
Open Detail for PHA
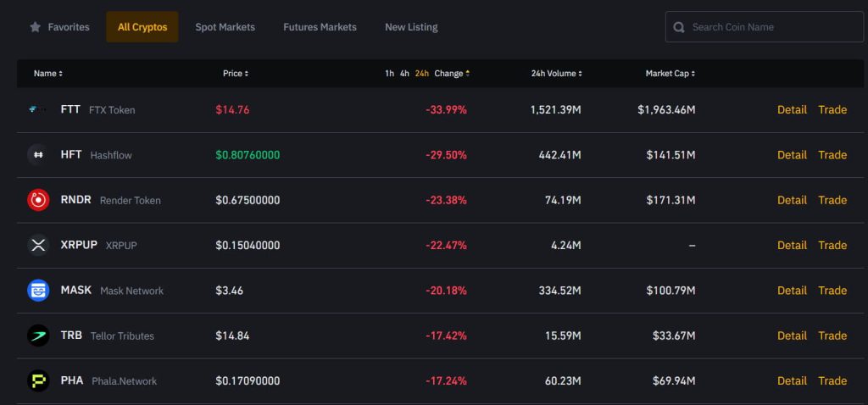pos(792,380)
